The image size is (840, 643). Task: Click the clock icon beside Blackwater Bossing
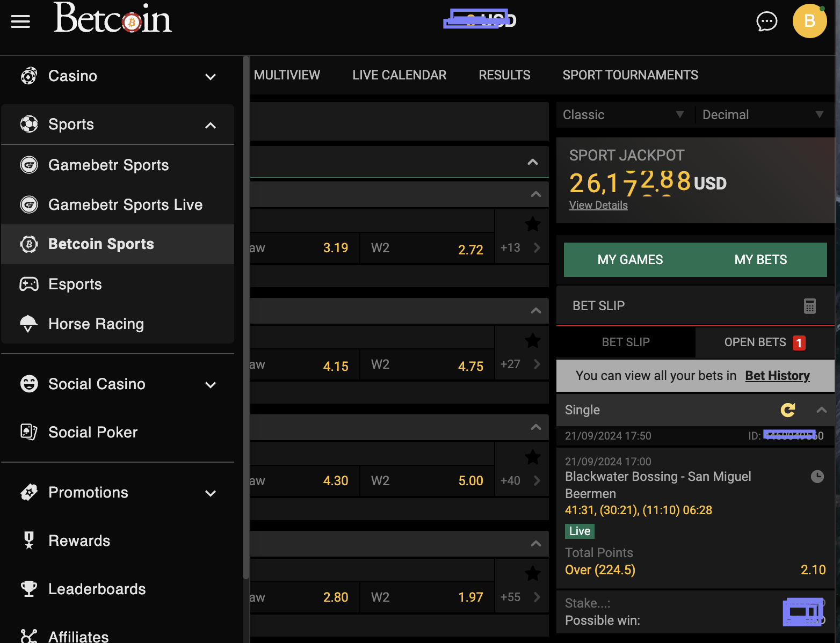coord(817,476)
